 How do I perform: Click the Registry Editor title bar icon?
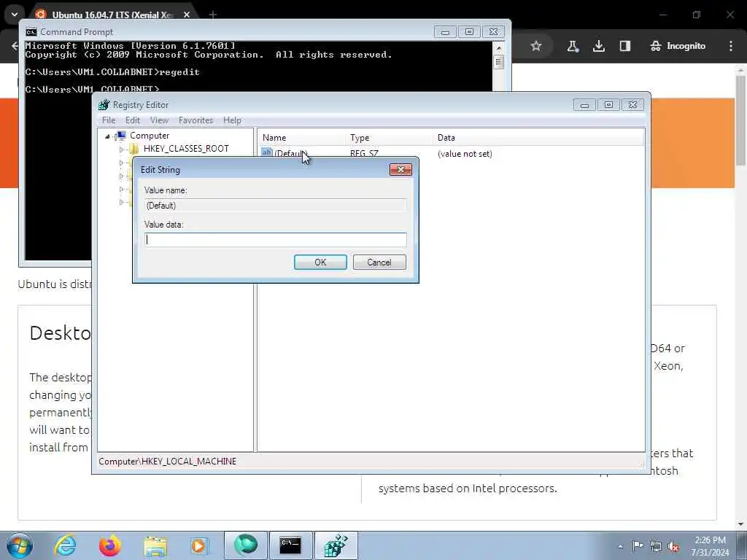[x=104, y=105]
